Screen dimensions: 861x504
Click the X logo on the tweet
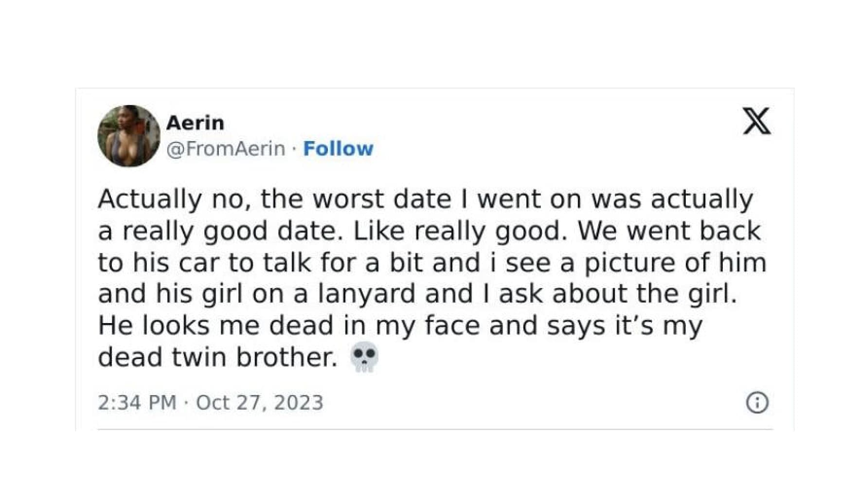[x=756, y=121]
